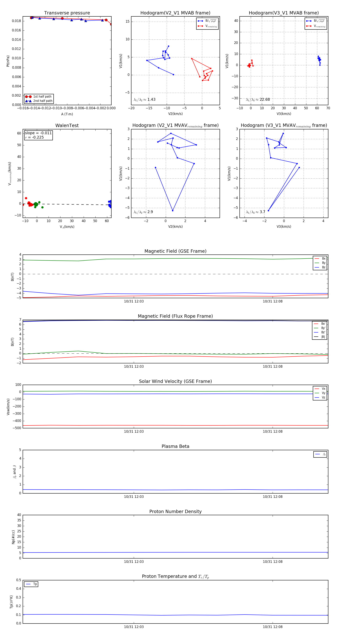
Task: Click the "Vsw(km/s)" y-axis label
Action: [x=8, y=407]
